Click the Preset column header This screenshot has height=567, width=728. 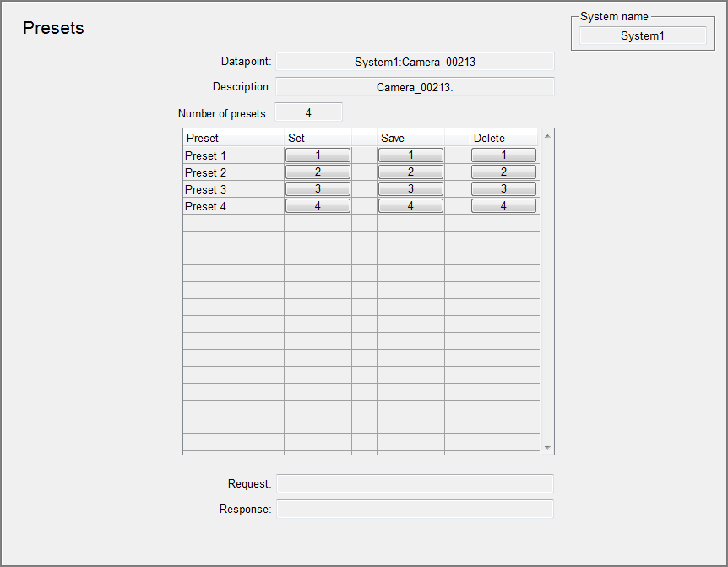tap(234, 138)
